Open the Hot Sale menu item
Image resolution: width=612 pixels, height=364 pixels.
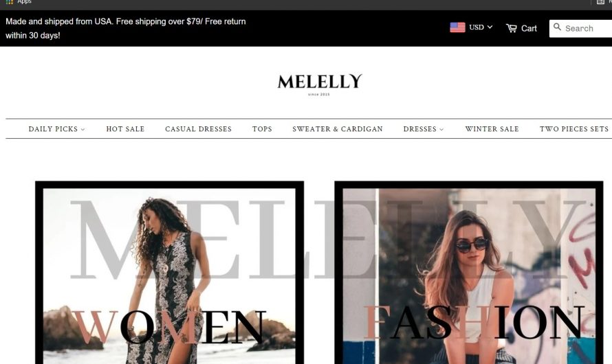click(125, 129)
